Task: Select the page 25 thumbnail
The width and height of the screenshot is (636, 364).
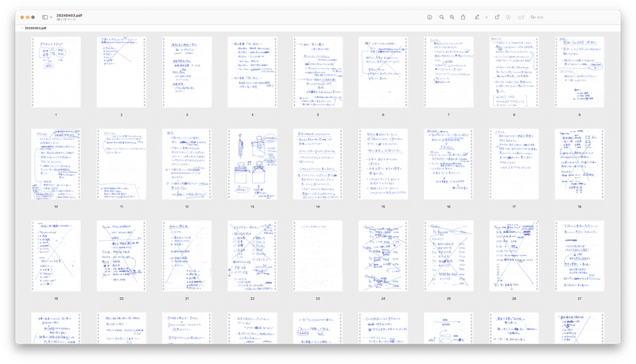Action: tap(448, 256)
